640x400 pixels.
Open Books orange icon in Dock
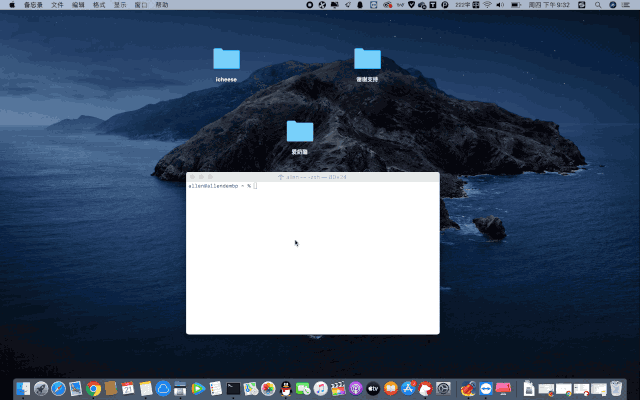(x=391, y=389)
